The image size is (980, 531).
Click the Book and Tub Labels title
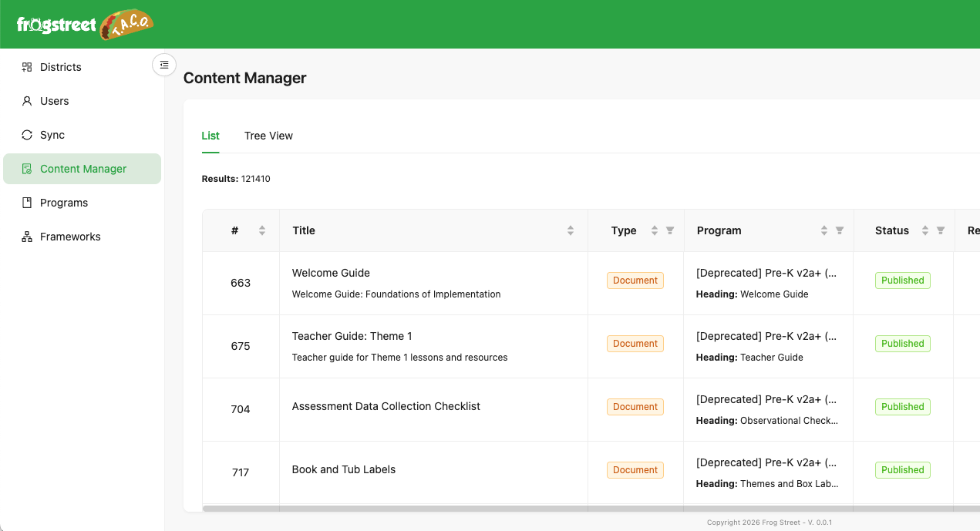(344, 469)
